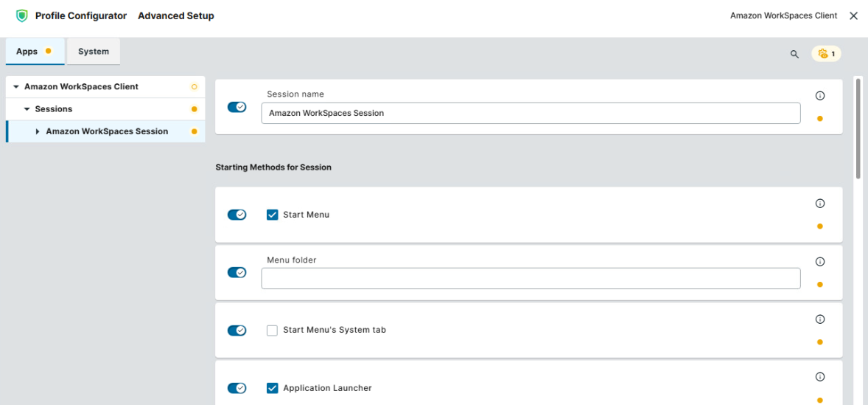This screenshot has width=868, height=405.
Task: Toggle Start Menu's System tab activation switch
Action: (x=237, y=330)
